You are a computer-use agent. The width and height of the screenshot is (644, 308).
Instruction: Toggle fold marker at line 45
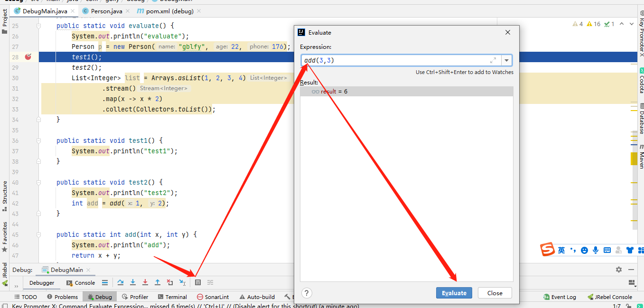(39, 234)
